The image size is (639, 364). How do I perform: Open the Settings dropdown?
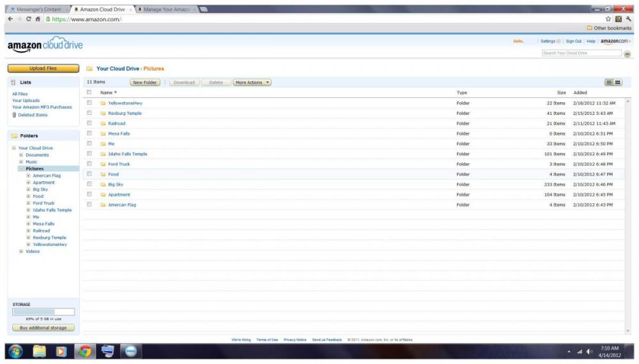(550, 42)
